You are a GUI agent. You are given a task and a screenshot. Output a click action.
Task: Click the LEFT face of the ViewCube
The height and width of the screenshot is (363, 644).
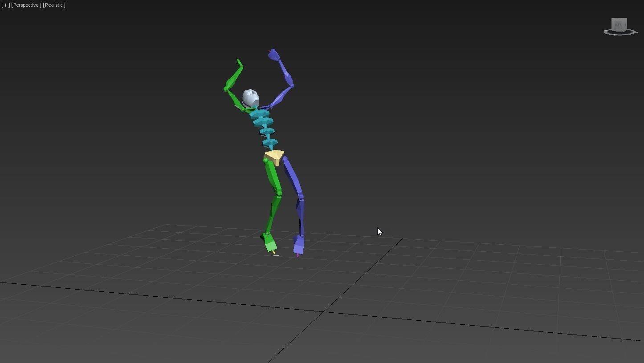point(619,24)
